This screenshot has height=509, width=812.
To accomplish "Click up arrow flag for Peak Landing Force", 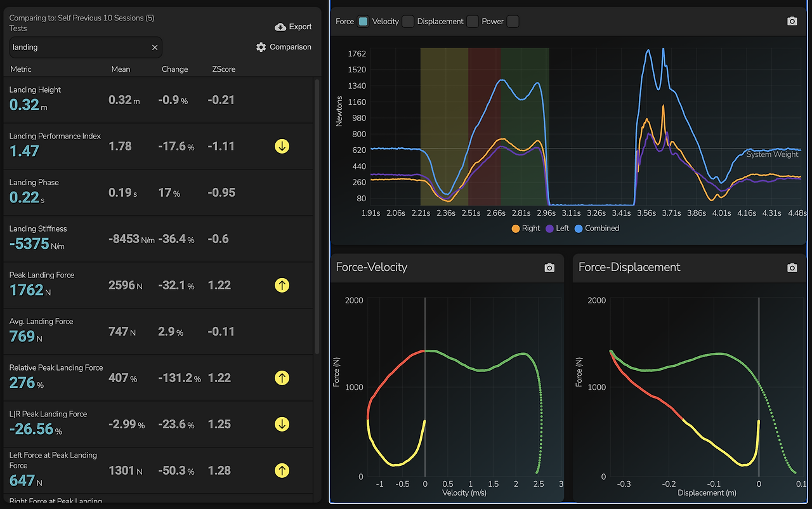I will [x=282, y=285].
